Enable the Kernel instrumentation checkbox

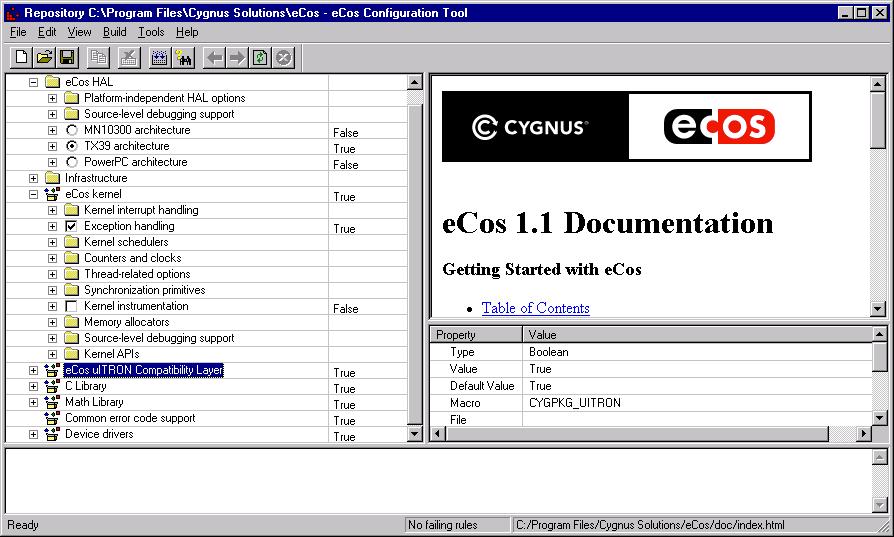pyautogui.click(x=71, y=306)
